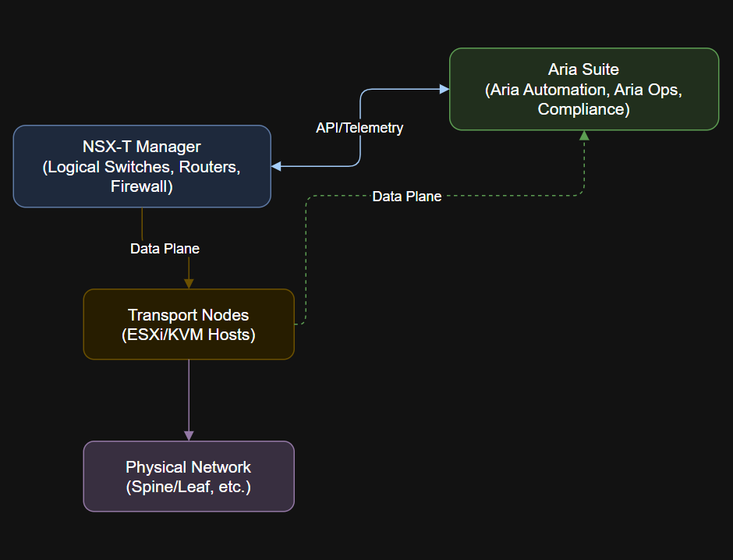This screenshot has width=733, height=560.
Task: Select the orange Data Plane label
Action: pos(165,248)
